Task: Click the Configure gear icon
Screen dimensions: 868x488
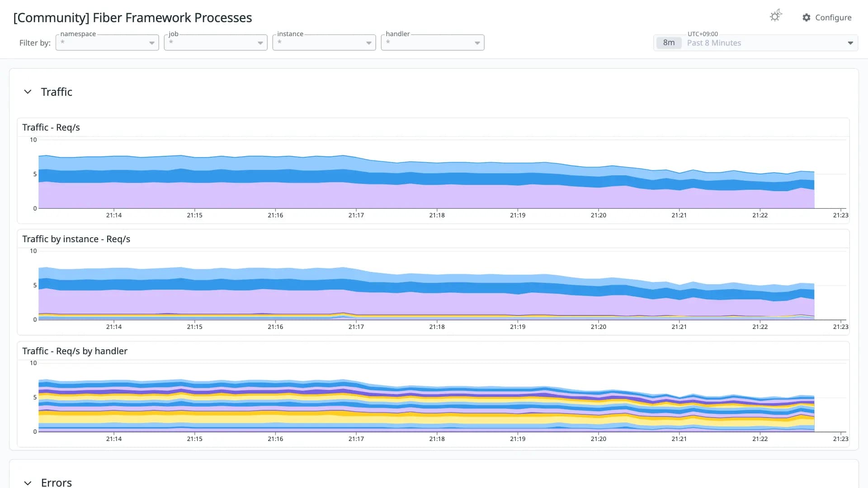Action: 807,17
